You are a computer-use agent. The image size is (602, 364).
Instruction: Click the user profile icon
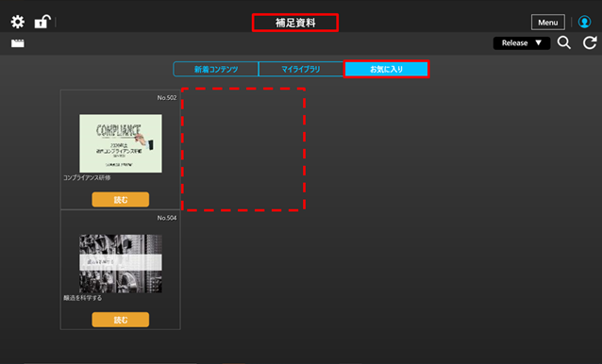(x=584, y=22)
